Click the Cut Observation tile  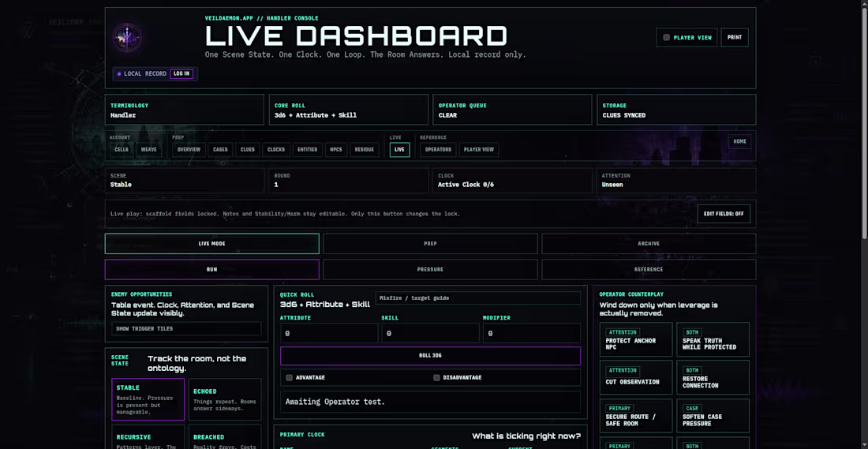coord(636,377)
